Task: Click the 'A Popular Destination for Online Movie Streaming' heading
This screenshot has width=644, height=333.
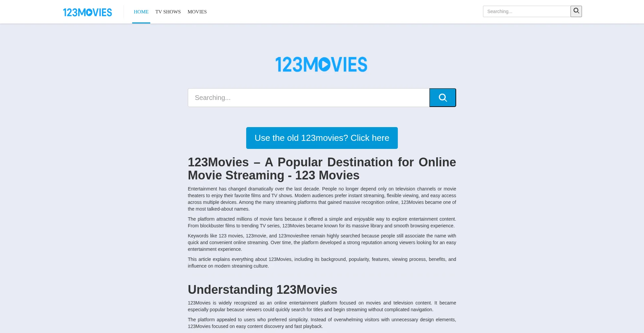Action: 322,169
